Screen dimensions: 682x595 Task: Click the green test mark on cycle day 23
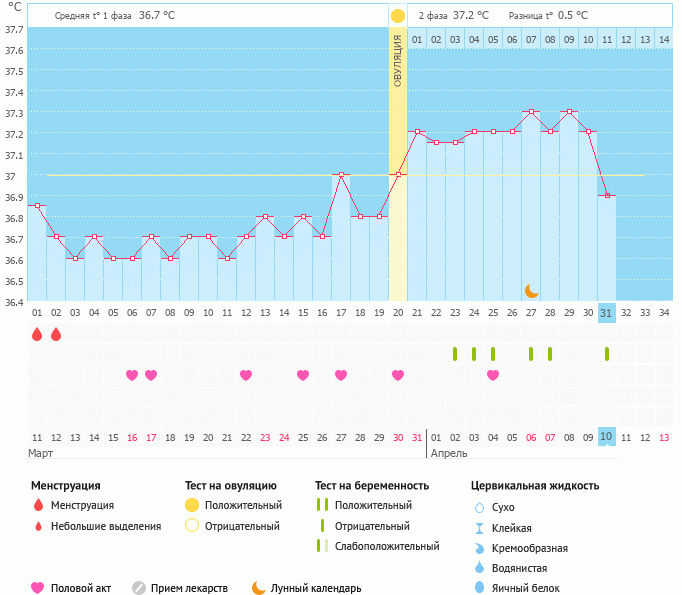455,354
